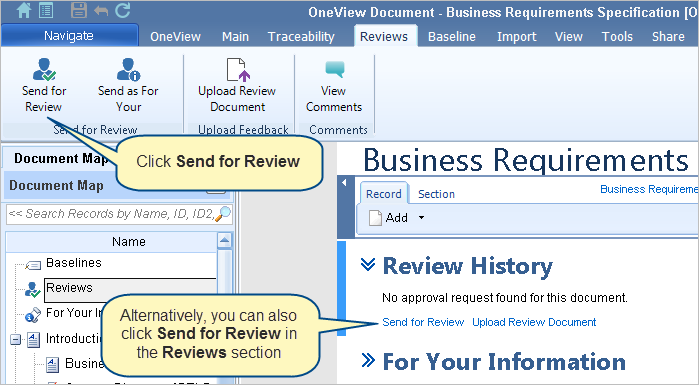Image resolution: width=699 pixels, height=385 pixels.
Task: Open the list view icon beside Home
Action: 46,10
